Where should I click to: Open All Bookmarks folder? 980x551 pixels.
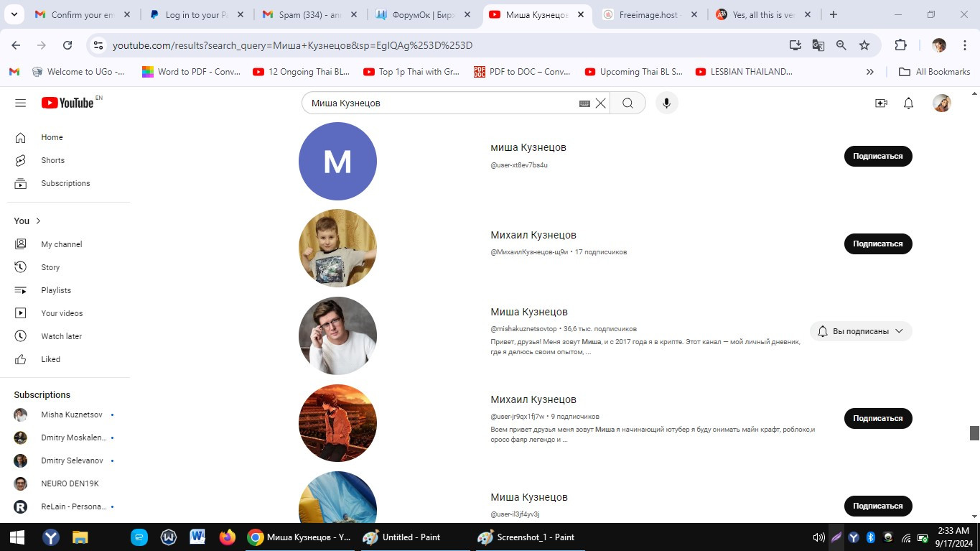[935, 72]
